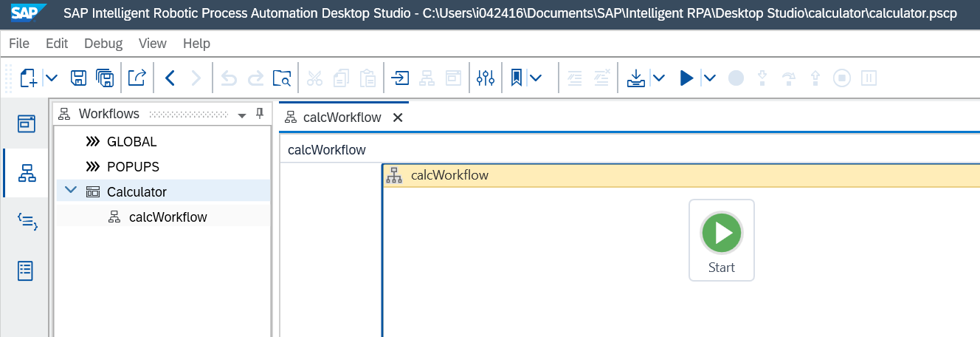Switch to the Explorer perspective sidebar icon
The image size is (980, 337).
pyautogui.click(x=27, y=123)
